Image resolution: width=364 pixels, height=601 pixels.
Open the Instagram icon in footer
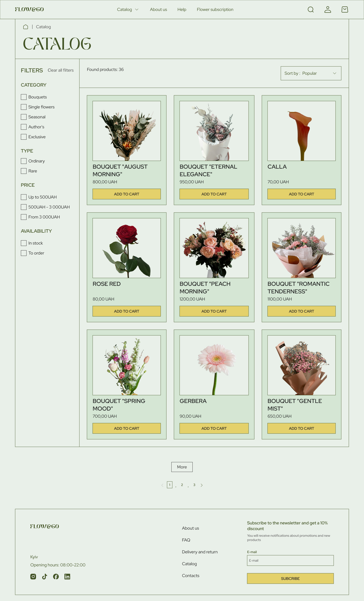33,576
